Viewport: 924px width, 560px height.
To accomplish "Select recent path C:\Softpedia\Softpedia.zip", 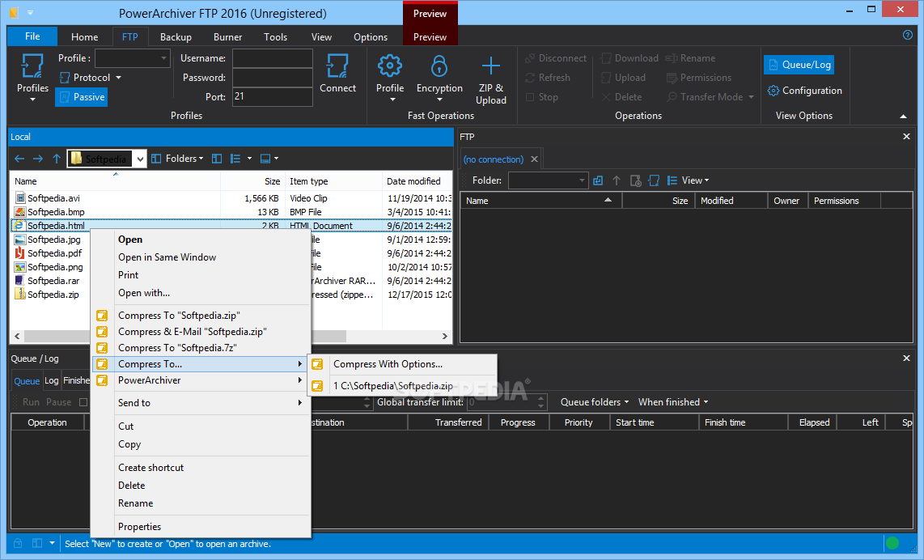I will coord(402,386).
